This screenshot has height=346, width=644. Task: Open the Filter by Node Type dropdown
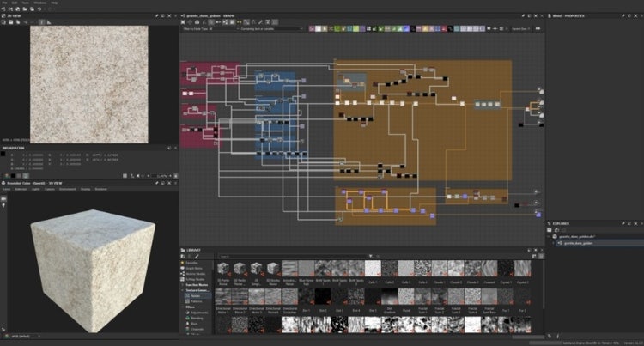pyautogui.click(x=212, y=29)
